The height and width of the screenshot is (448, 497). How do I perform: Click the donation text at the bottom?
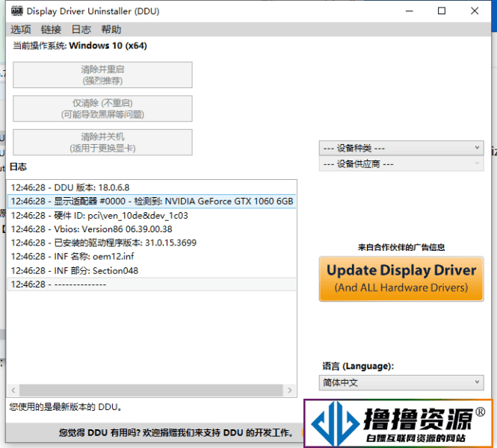click(x=176, y=433)
